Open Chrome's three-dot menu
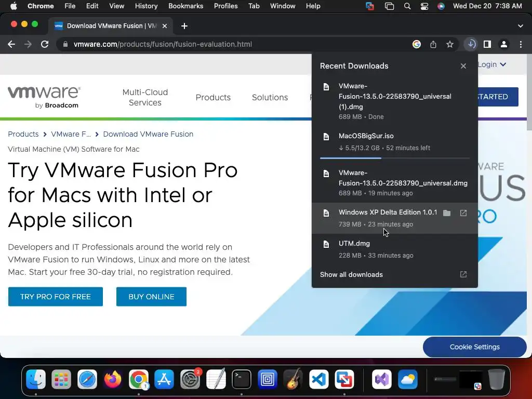The width and height of the screenshot is (532, 399). tap(521, 44)
